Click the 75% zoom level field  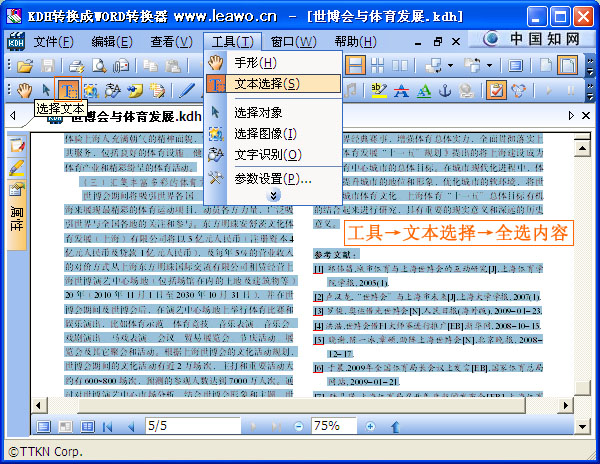click(334, 426)
